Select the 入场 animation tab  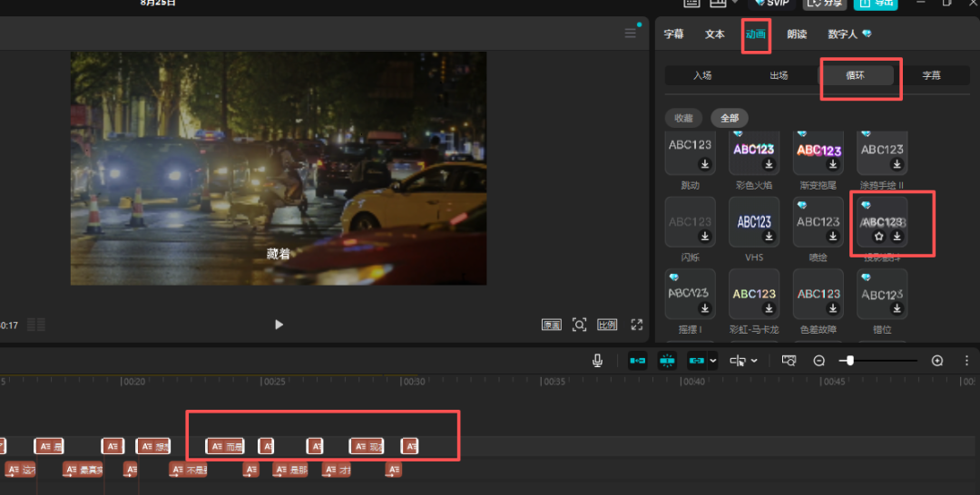coord(702,75)
